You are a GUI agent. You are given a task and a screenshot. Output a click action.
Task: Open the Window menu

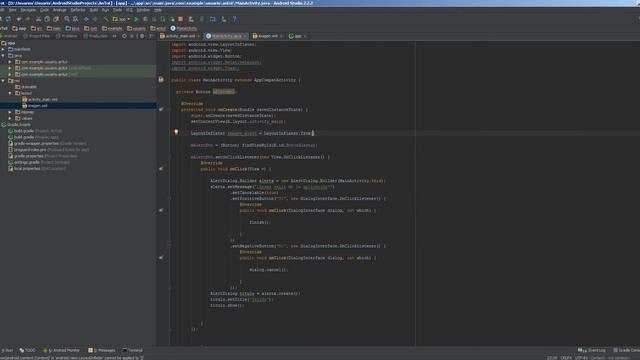[143, 10]
